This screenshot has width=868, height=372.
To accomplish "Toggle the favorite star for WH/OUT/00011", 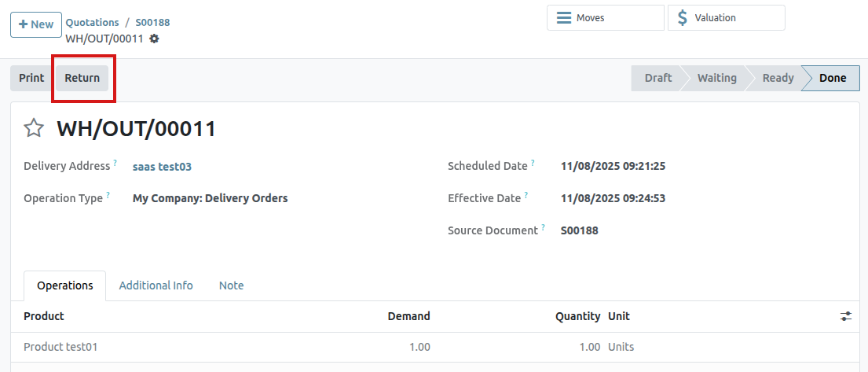I will coord(34,128).
